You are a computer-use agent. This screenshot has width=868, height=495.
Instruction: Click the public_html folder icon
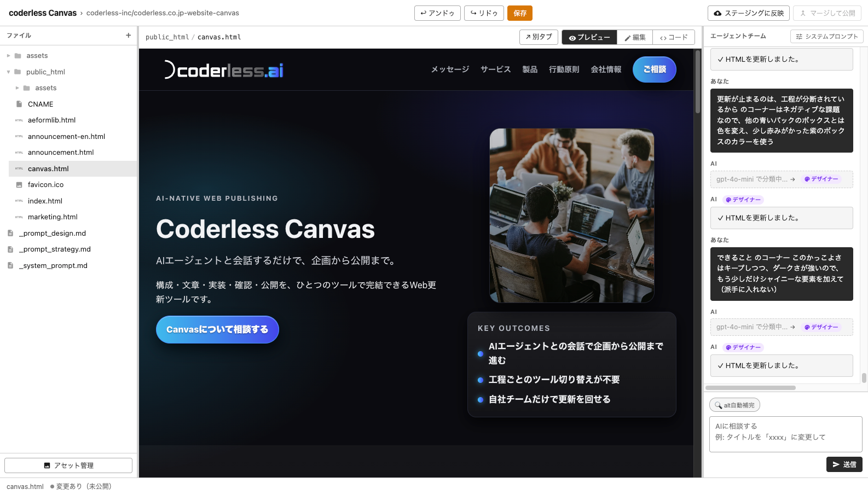(x=18, y=72)
